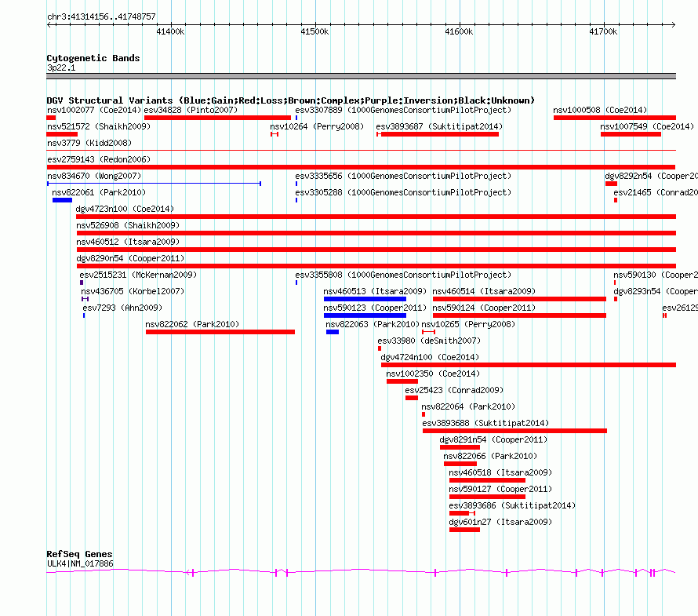Click the 41700k ruler tick label
The height and width of the screenshot is (616, 698).
pos(603,31)
